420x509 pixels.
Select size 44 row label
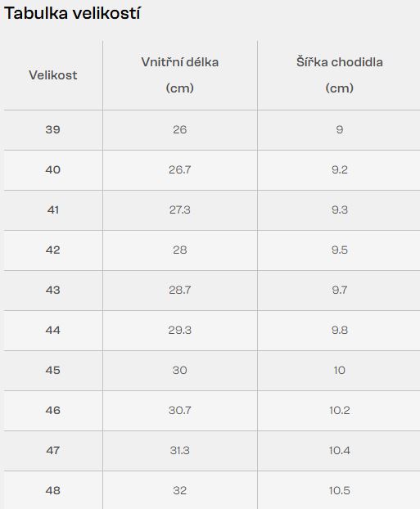pos(53,330)
